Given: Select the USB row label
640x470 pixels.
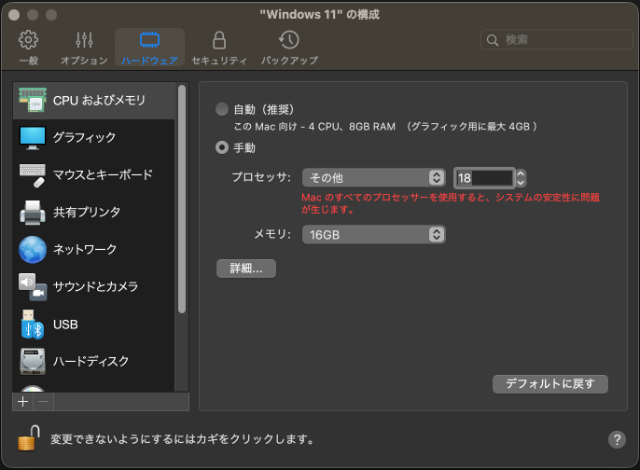Looking at the screenshot, I should [65, 324].
